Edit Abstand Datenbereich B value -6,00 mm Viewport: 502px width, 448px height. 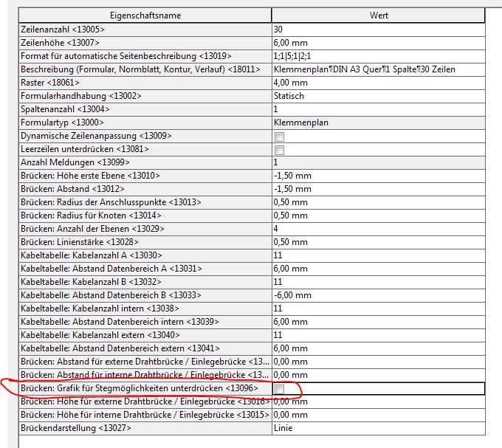point(379,295)
